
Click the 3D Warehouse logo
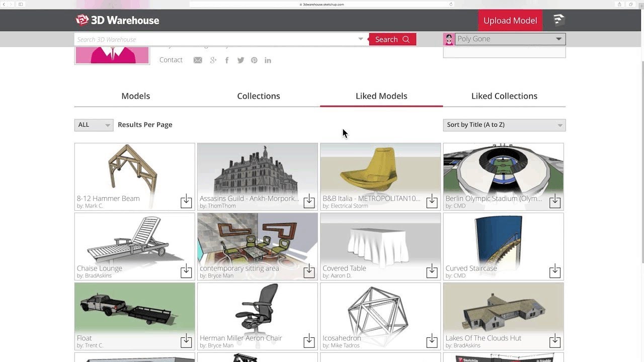[x=117, y=20]
